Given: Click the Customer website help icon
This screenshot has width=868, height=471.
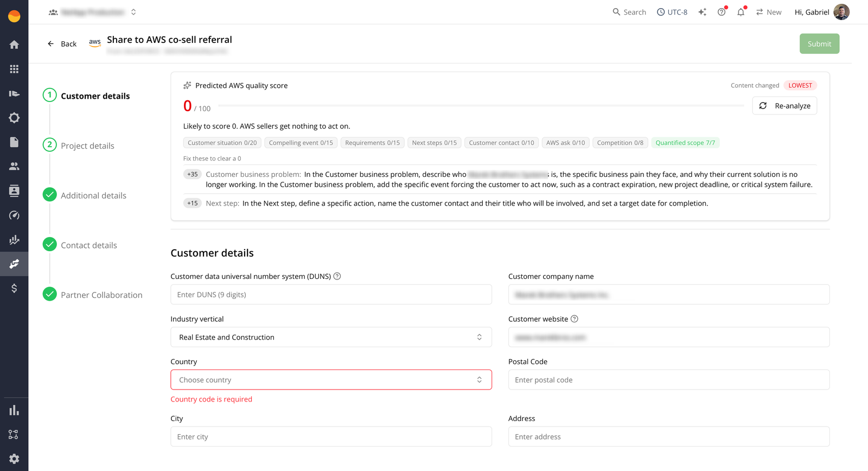Looking at the screenshot, I should 575,319.
